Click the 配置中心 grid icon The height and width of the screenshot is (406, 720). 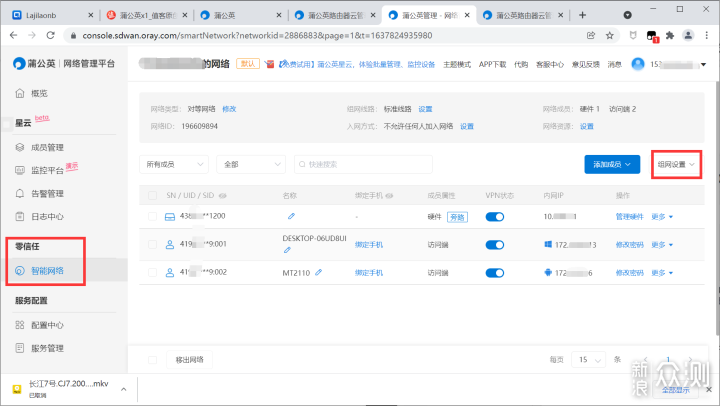point(20,325)
